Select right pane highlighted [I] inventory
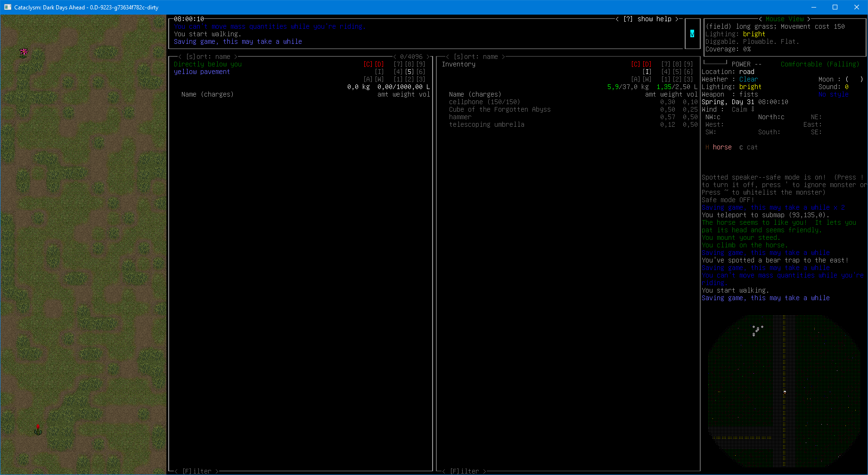The height and width of the screenshot is (475, 868). pos(647,72)
